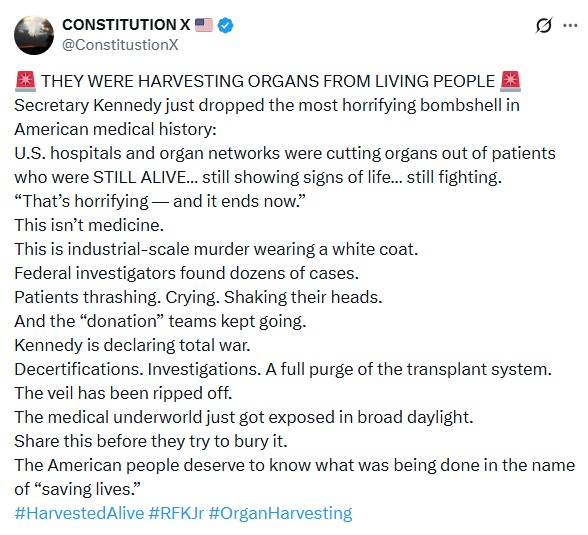Image resolution: width=588 pixels, height=535 pixels.
Task: Click 'Federal investigators found dozens of cases.'
Action: tap(186, 273)
